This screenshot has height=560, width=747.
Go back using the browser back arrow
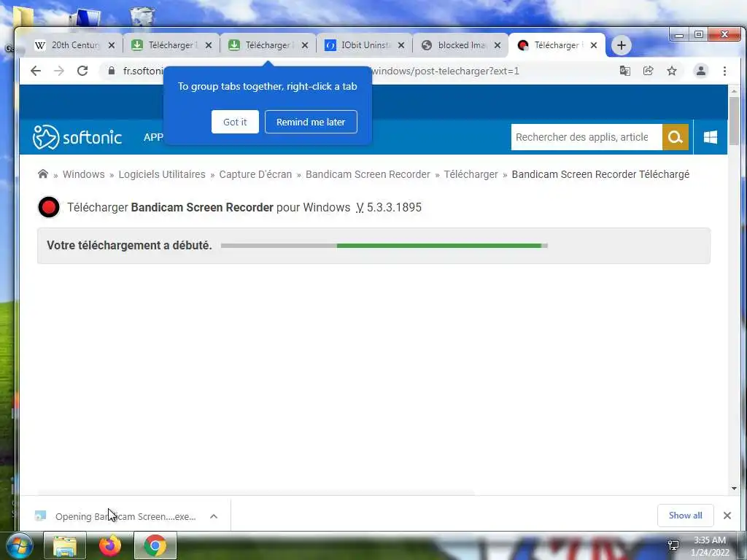[x=36, y=71]
